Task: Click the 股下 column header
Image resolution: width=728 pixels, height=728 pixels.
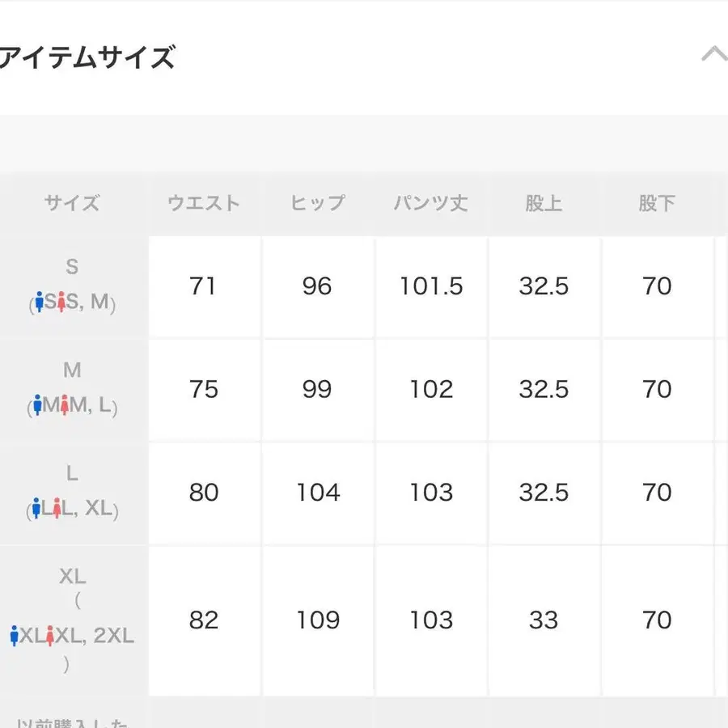Action: pos(657,204)
